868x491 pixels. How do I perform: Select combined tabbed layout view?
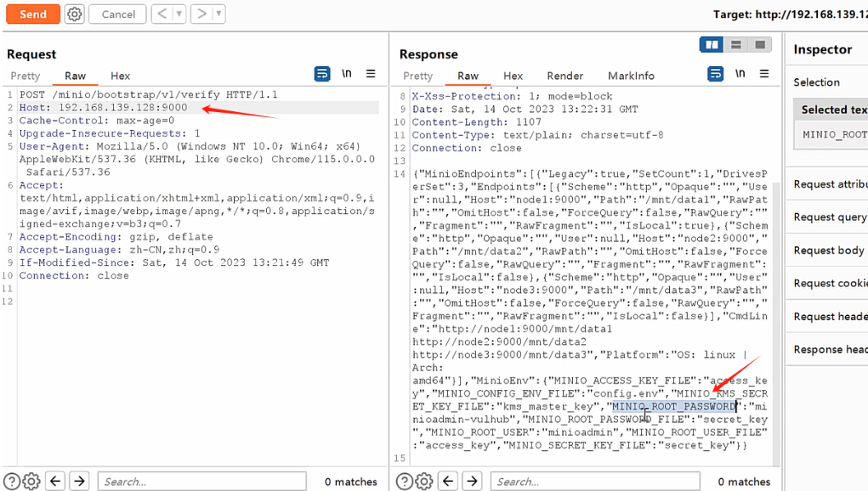pyautogui.click(x=761, y=45)
